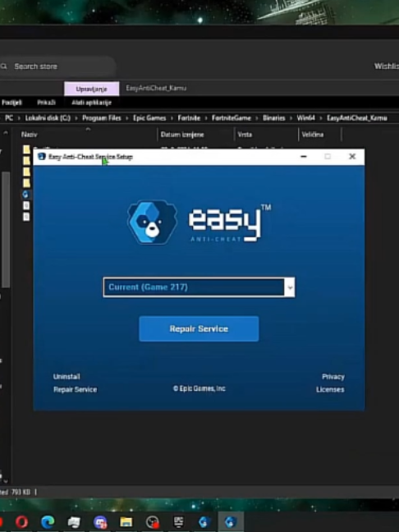
Task: Click the Repair Service link at bottom left
Action: (75, 389)
